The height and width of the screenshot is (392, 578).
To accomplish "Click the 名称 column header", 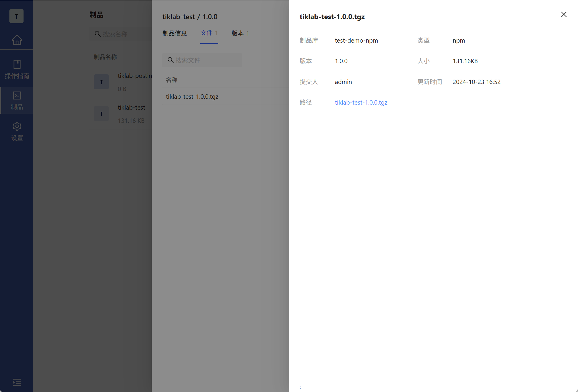I will [x=171, y=80].
